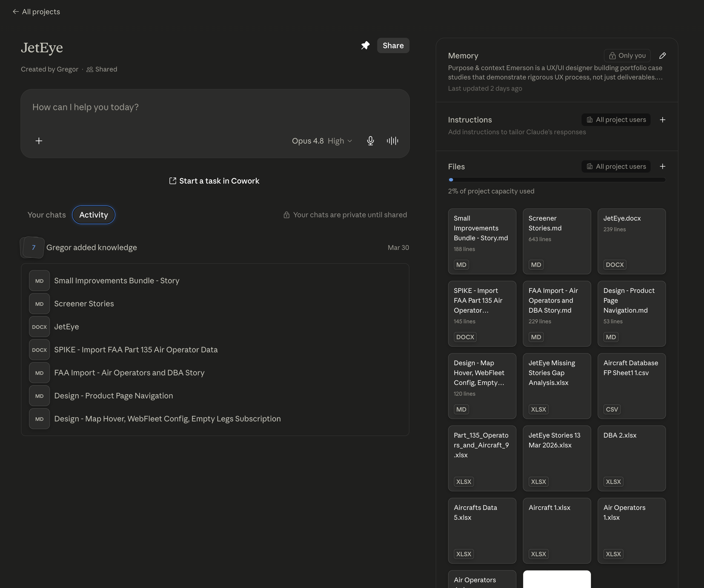Go back to All projects

coord(36,12)
